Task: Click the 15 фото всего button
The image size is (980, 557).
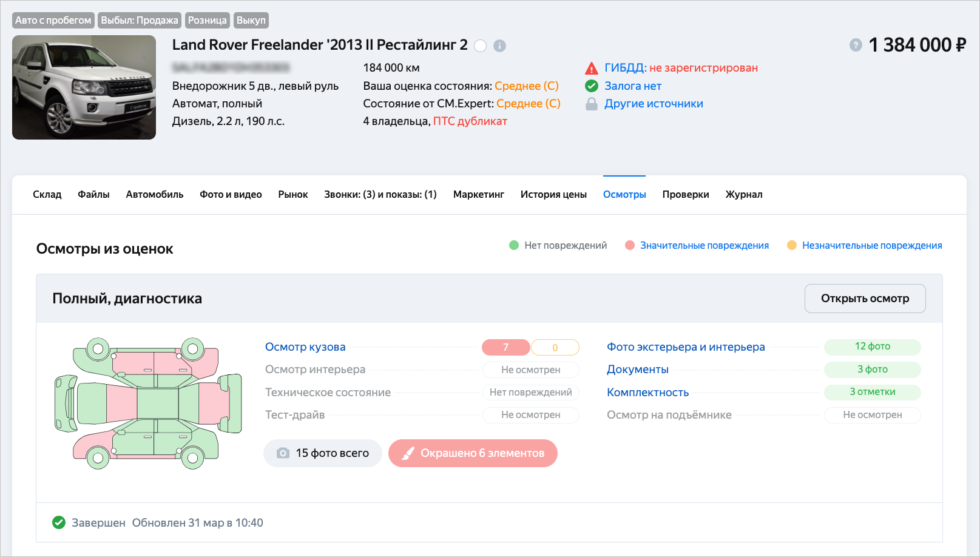Action: point(323,453)
